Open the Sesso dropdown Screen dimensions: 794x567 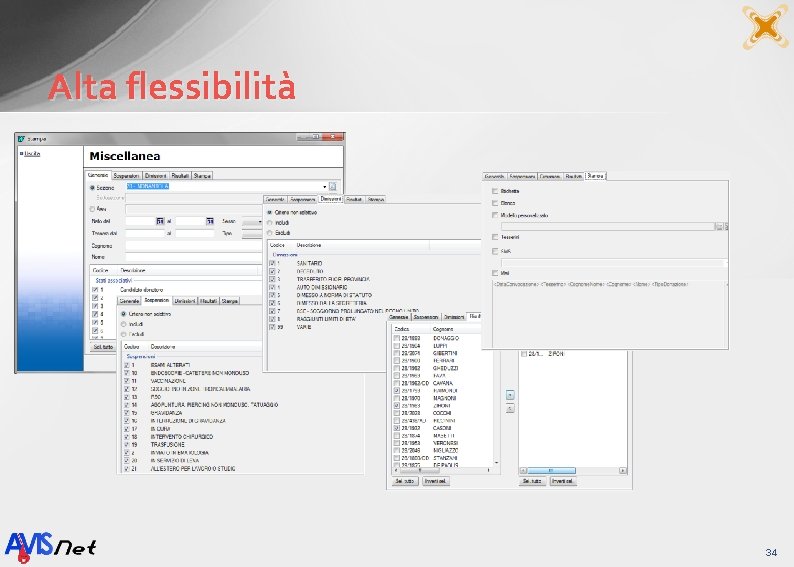[x=252, y=221]
